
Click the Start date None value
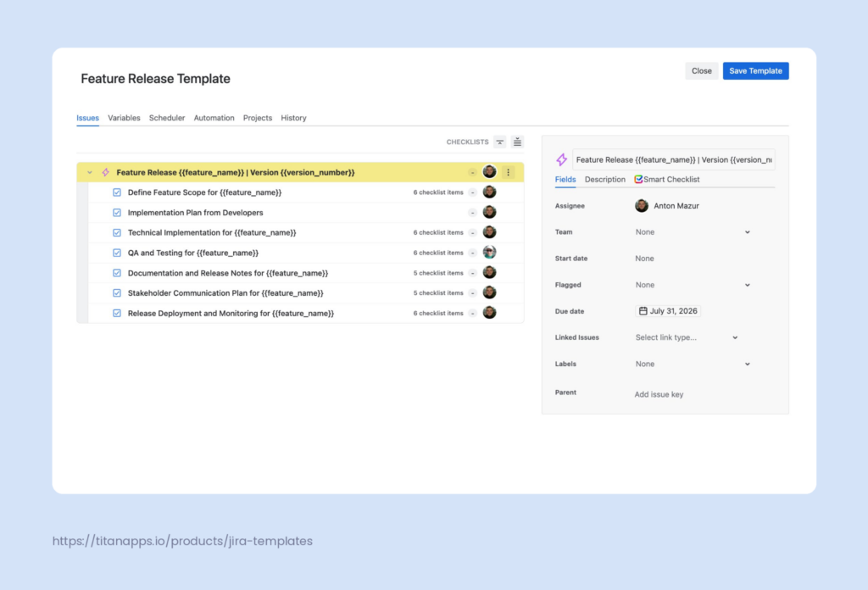[x=644, y=259]
